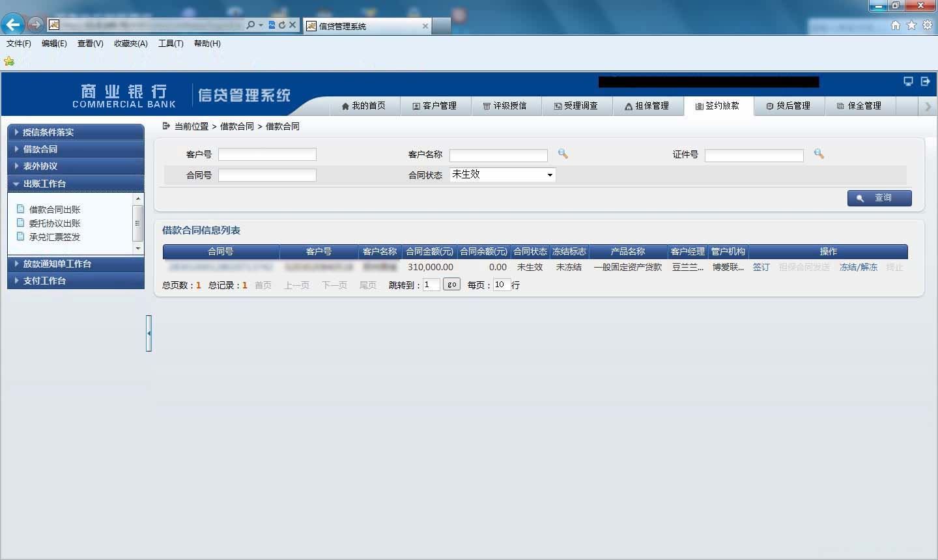This screenshot has height=560, width=938.
Task: Stop loading with the address bar X icon
Action: tap(292, 25)
